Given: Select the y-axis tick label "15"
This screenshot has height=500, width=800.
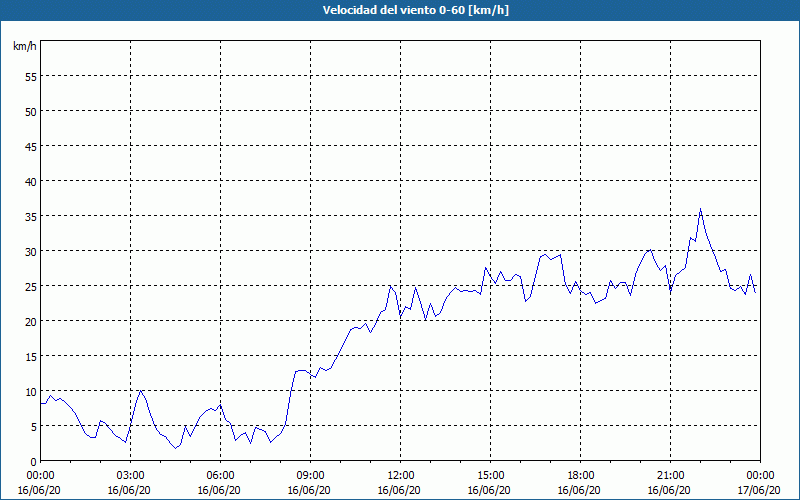Looking at the screenshot, I should tap(31, 356).
